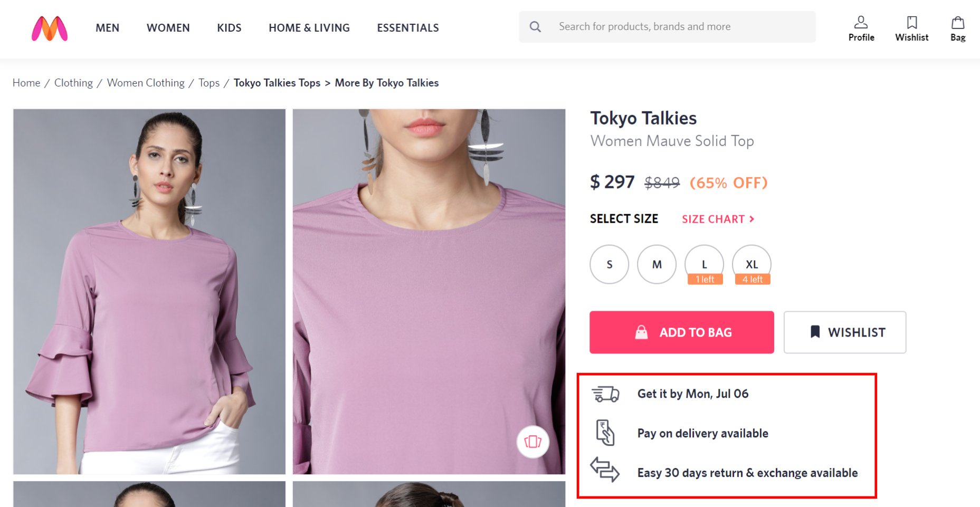Click the delivery truck icon
The height and width of the screenshot is (507, 980).
point(605,394)
